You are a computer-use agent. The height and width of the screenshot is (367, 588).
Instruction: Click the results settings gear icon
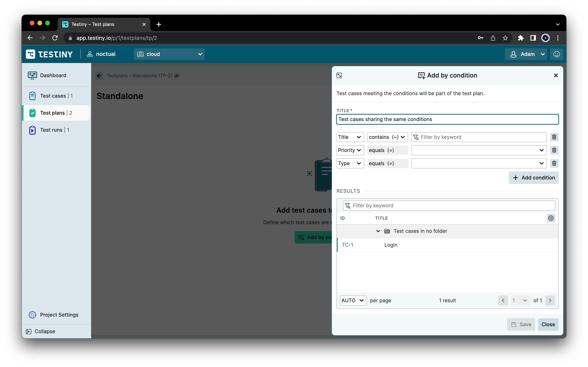point(551,218)
